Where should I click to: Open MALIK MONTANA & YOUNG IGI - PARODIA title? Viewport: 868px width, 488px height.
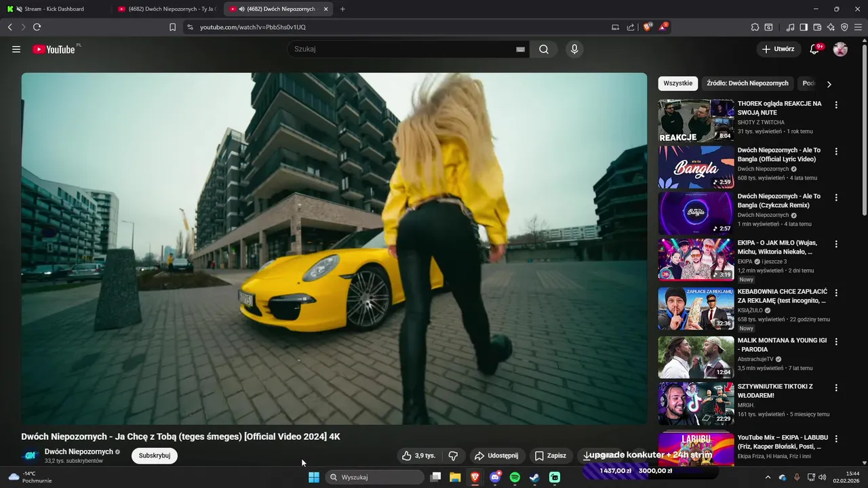[782, 345]
